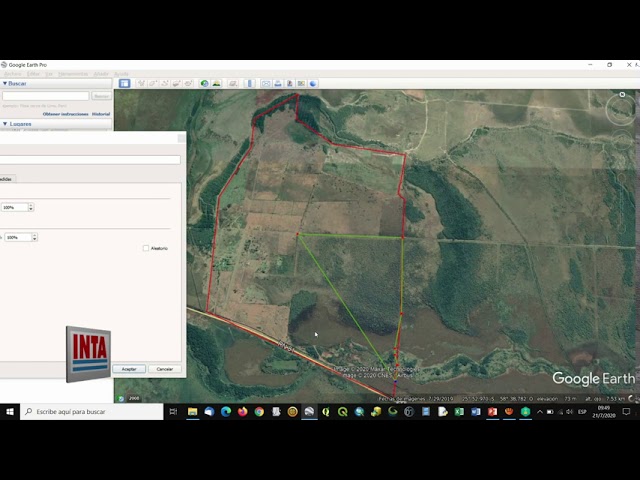This screenshot has height=480, width=640.
Task: Open the Herramientas menu
Action: coord(73,74)
